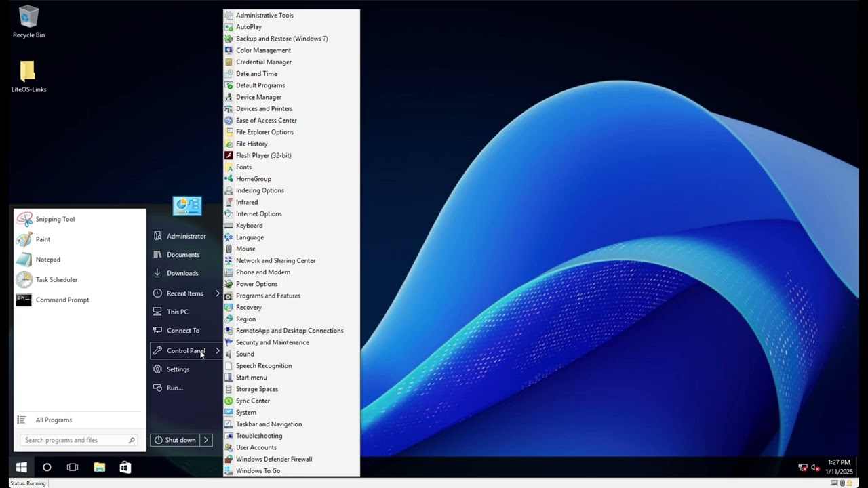
Task: Click the Shut down button
Action: click(x=175, y=440)
